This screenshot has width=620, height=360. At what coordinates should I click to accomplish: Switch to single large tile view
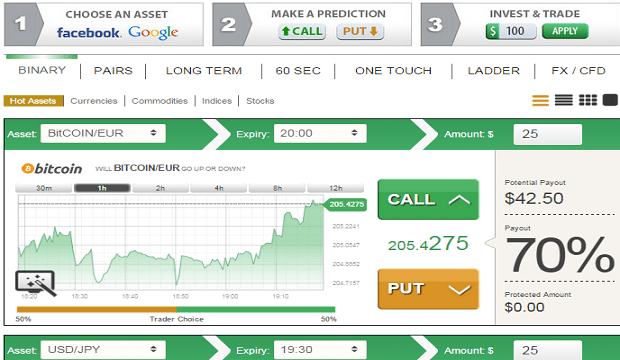(610, 100)
